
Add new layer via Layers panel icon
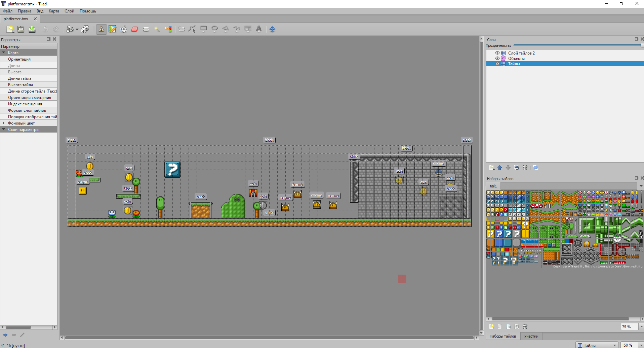point(492,168)
